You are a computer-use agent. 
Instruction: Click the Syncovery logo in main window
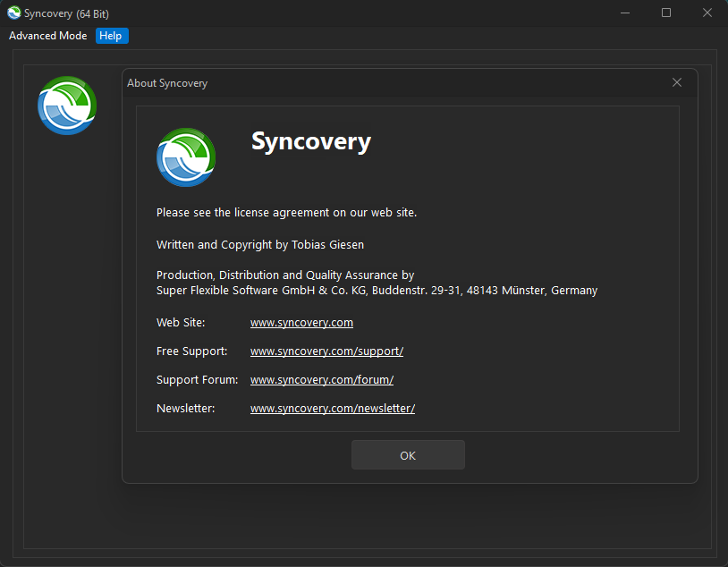[x=67, y=106]
